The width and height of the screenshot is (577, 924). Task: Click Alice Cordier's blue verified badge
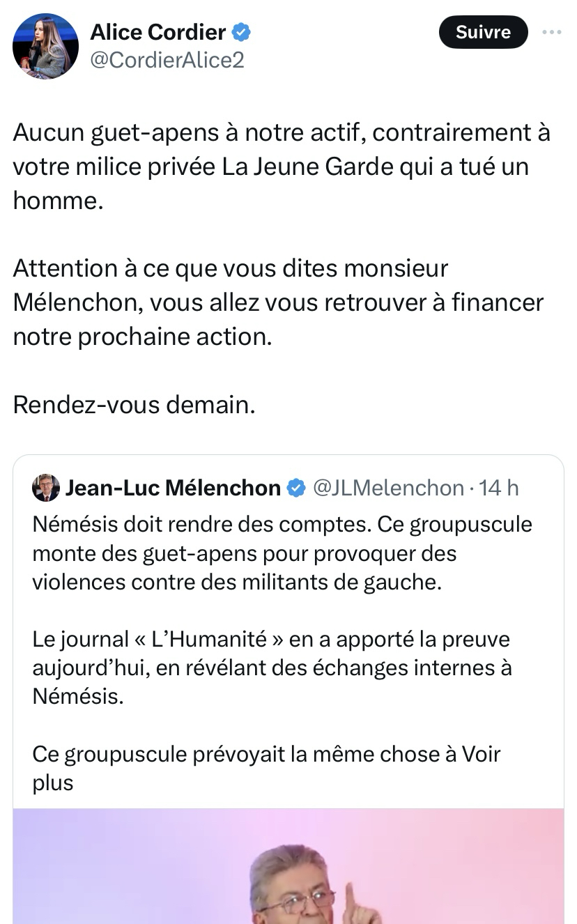pyautogui.click(x=241, y=32)
